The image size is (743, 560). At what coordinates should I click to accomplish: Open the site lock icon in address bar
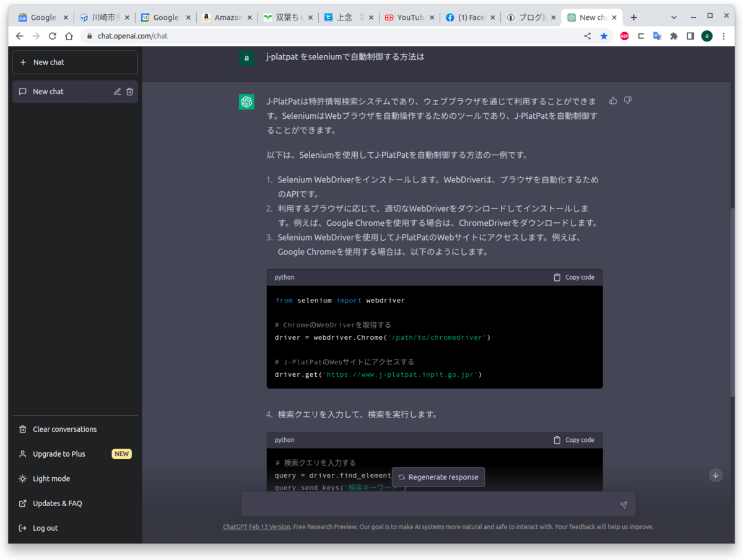pos(90,36)
